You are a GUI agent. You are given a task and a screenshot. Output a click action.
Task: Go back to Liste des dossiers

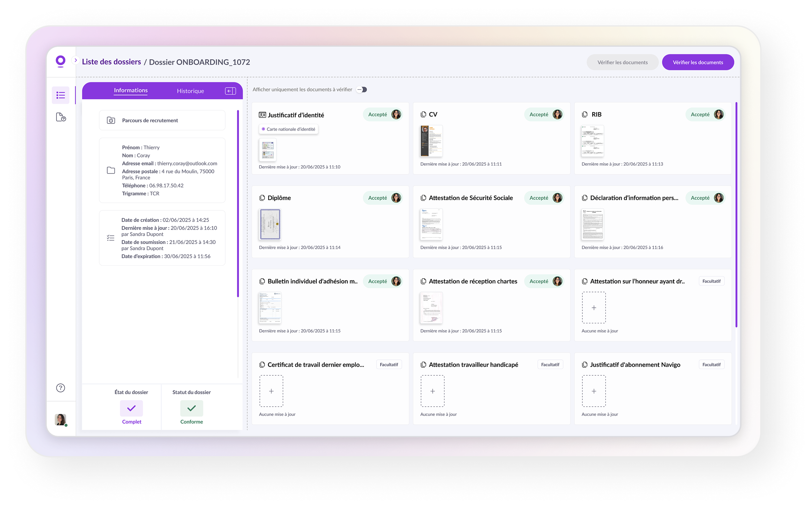coord(111,62)
